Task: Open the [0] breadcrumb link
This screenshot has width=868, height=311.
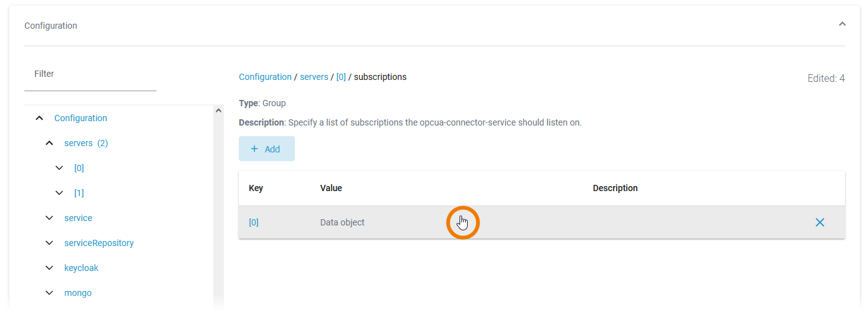Action: click(341, 77)
